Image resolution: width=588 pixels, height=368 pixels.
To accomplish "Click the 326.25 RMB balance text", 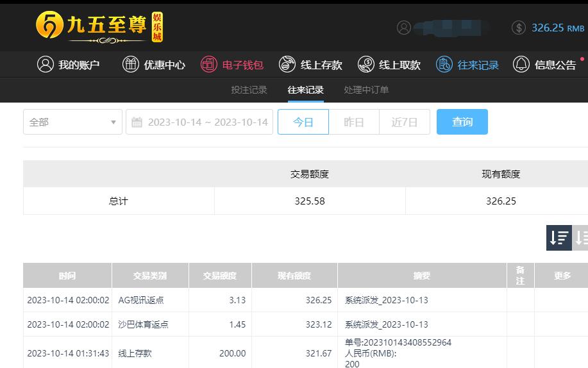I will coord(558,28).
